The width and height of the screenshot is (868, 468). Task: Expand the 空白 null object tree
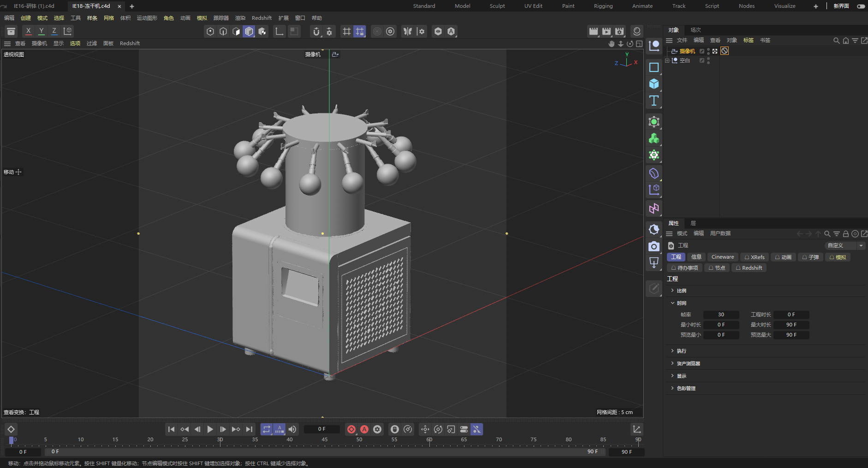667,60
